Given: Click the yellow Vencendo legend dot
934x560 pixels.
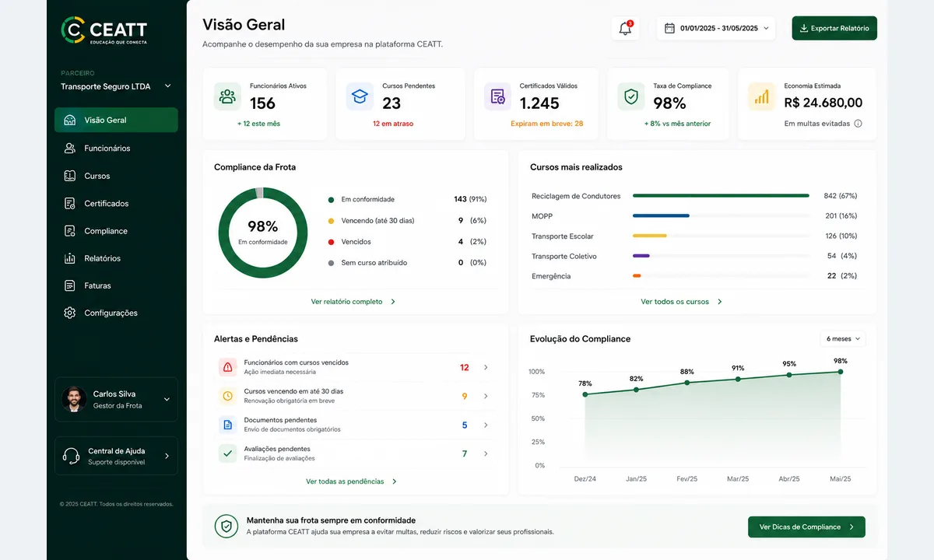Looking at the screenshot, I should (332, 221).
